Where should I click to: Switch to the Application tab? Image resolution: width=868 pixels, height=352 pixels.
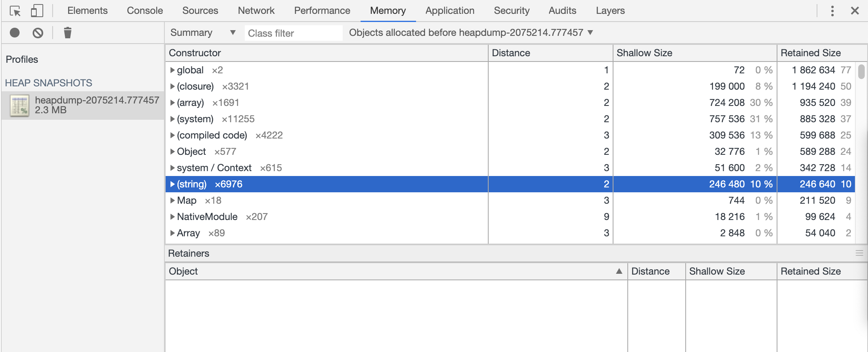point(449,11)
